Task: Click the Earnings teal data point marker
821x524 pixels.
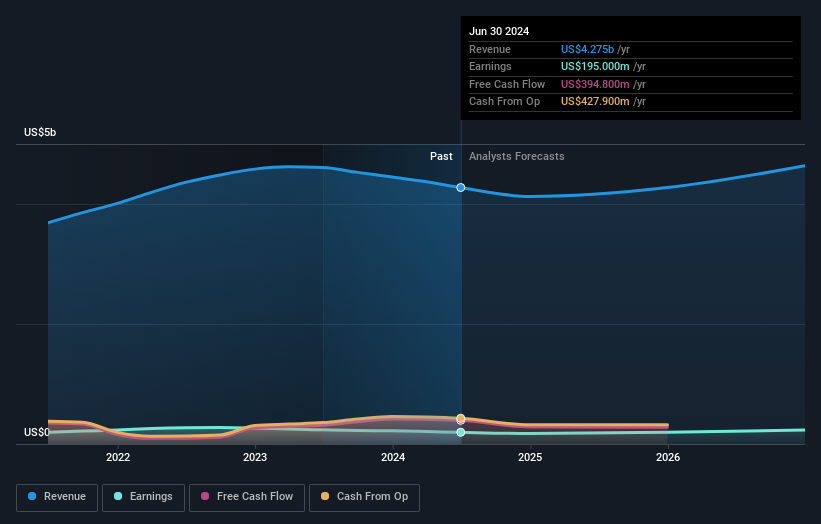Action: point(461,432)
